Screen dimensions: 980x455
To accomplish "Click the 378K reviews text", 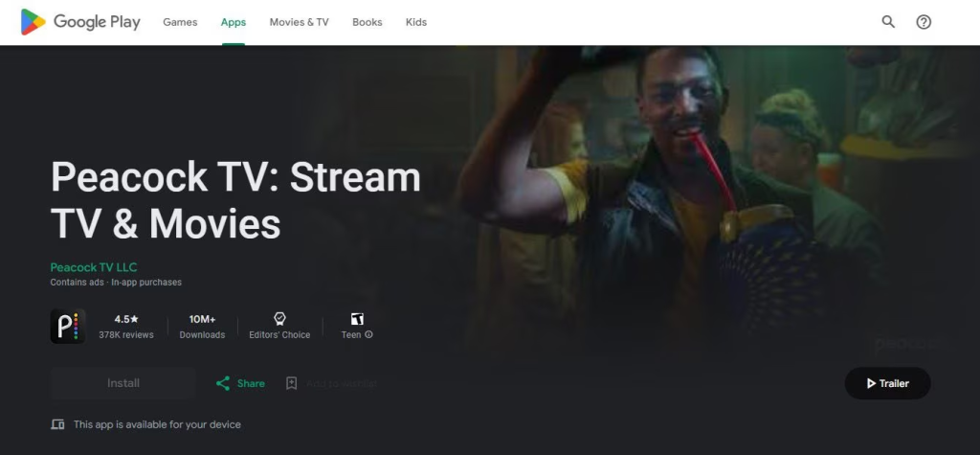I will pyautogui.click(x=126, y=335).
